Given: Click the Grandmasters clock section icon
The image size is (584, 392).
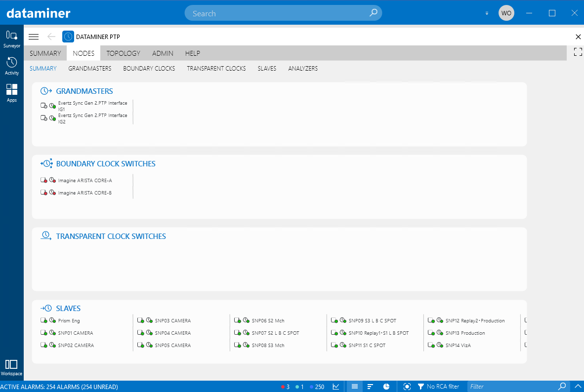Looking at the screenshot, I should pyautogui.click(x=46, y=91).
